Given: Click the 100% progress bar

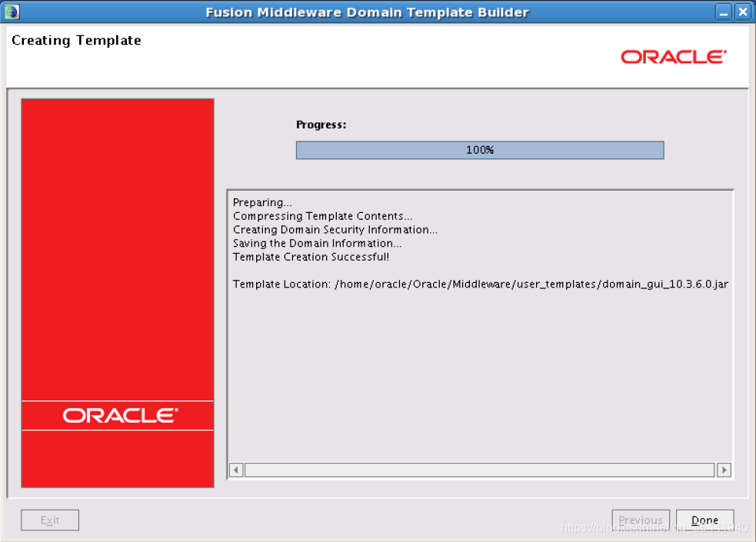Looking at the screenshot, I should click(480, 150).
